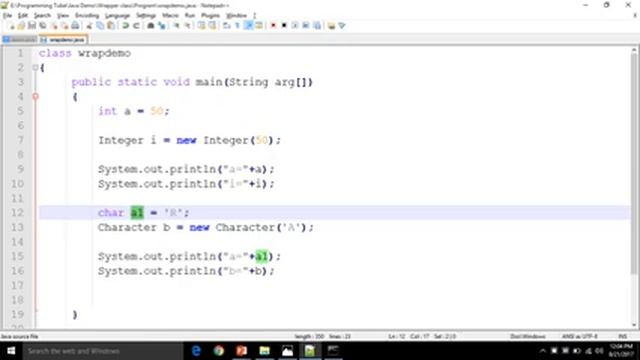This screenshot has height=360, width=640.
Task: Click the Save Recorded Macro icon
Action: (317, 26)
